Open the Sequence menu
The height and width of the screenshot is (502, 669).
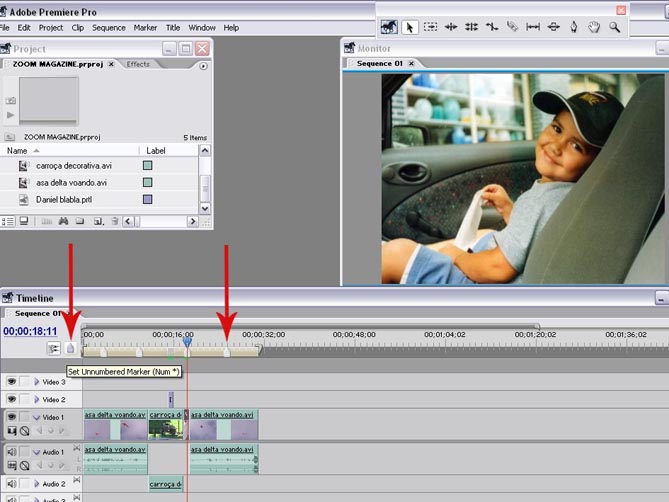(x=108, y=28)
